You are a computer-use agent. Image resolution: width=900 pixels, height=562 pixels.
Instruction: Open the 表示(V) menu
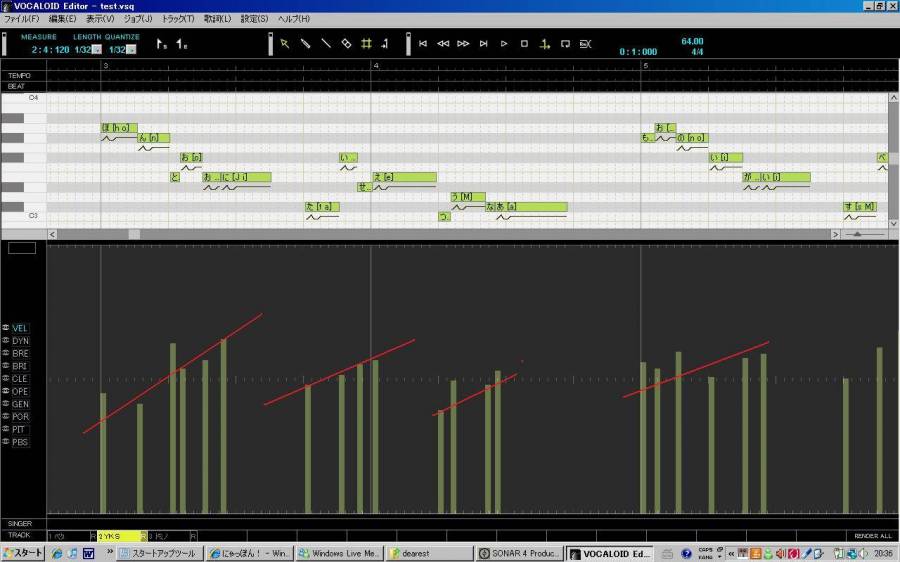coord(100,19)
